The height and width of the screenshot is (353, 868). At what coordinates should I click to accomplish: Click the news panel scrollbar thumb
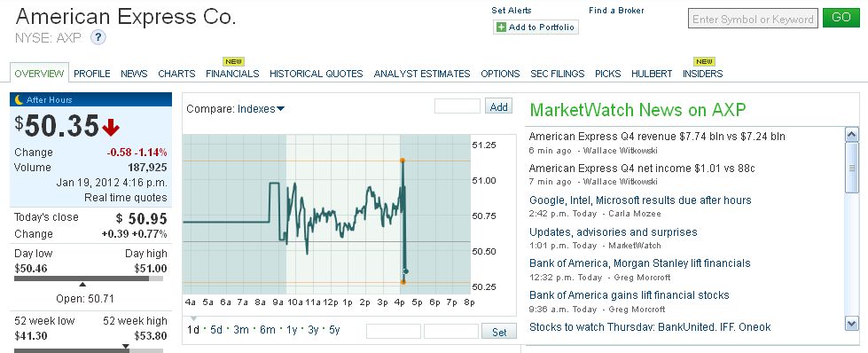coord(852,168)
